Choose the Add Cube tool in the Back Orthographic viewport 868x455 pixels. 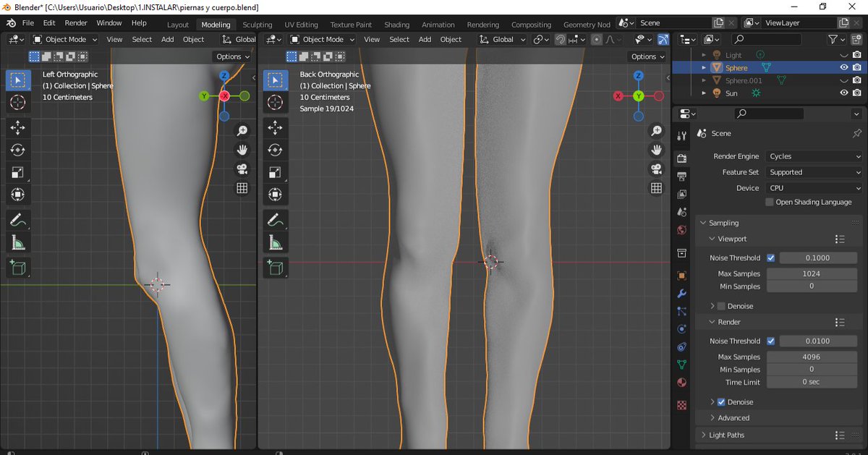pos(275,268)
